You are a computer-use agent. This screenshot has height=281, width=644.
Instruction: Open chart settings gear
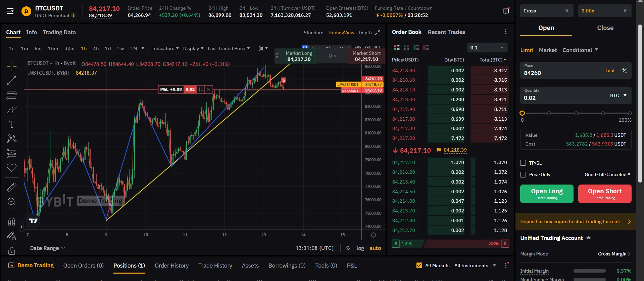(x=373, y=235)
